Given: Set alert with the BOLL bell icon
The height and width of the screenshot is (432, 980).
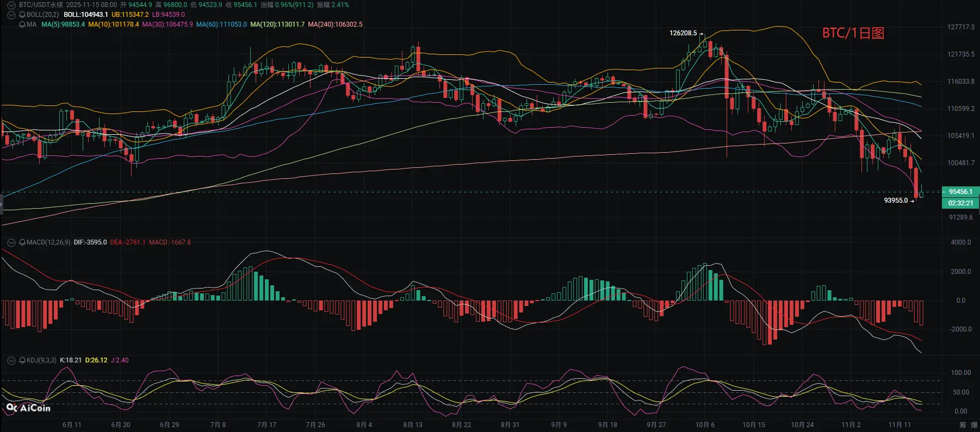Looking at the screenshot, I should tap(22, 15).
